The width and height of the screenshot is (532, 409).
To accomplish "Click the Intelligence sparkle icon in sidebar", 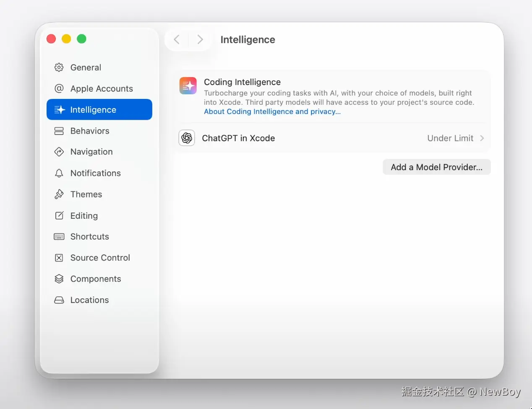I will [59, 110].
